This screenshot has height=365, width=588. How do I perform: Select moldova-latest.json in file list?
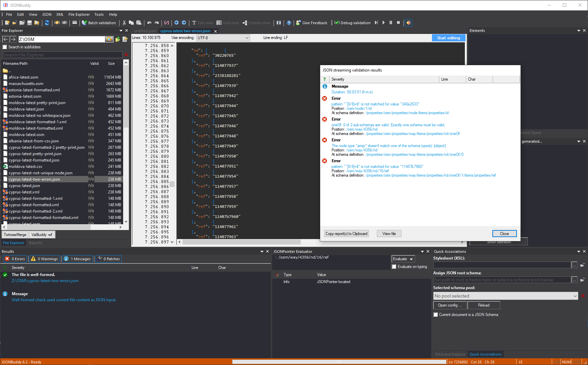(26, 109)
